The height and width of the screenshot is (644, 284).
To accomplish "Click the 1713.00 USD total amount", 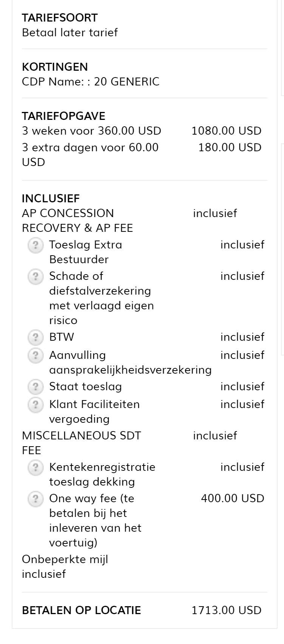I will [226, 610].
